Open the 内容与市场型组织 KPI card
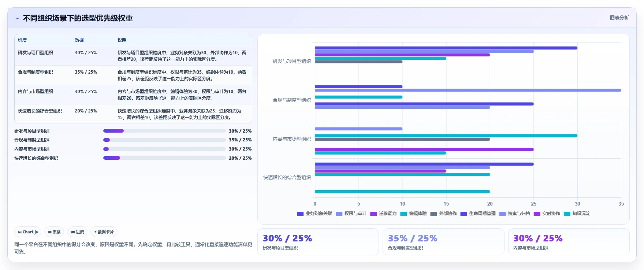This screenshot has height=270, width=644. 569,242
